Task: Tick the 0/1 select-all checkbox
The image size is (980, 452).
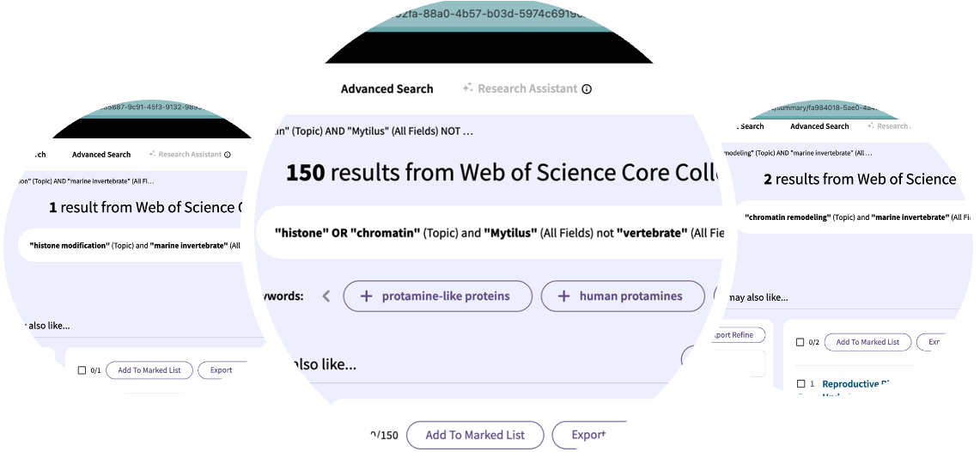Action: (x=82, y=370)
